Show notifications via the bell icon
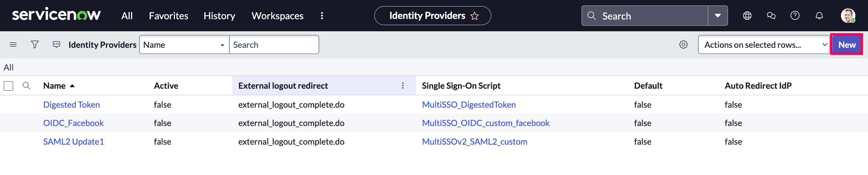Viewport: 868px width, 175px height. pos(819,16)
